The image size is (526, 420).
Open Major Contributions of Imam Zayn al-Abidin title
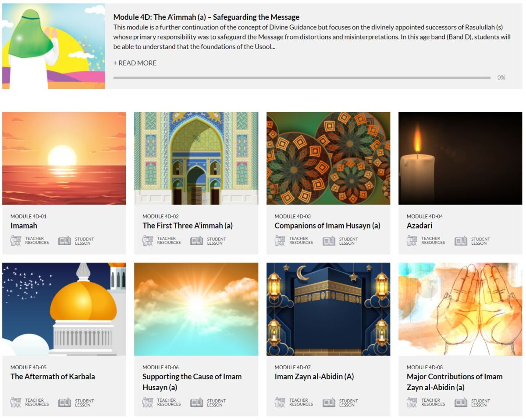(455, 382)
